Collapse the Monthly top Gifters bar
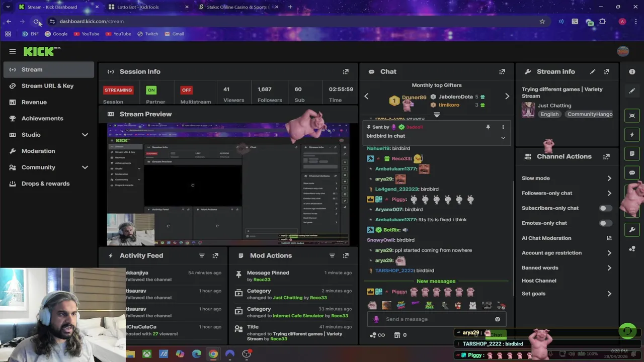This screenshot has width=644, height=362. [x=437, y=115]
